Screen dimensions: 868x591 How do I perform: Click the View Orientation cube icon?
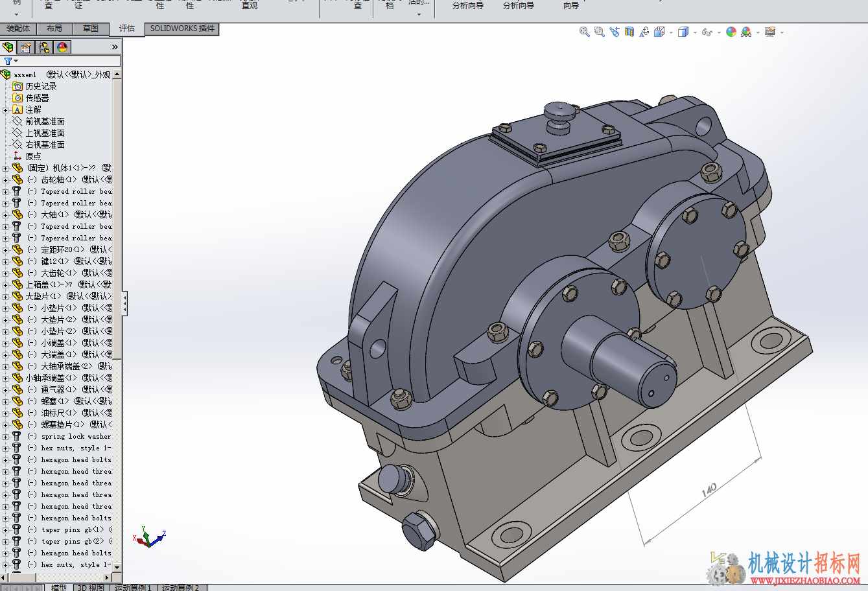coord(659,32)
